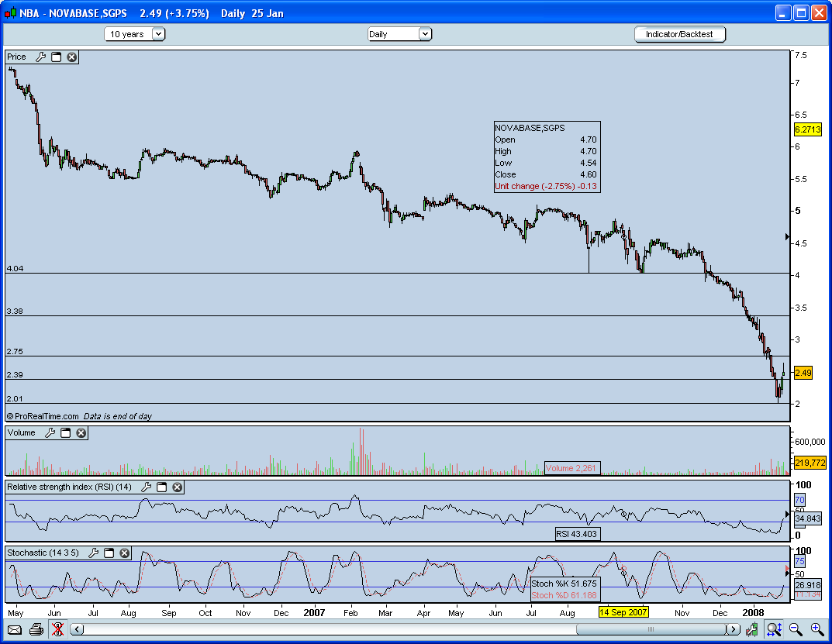832x644 pixels.
Task: Zoom in using the plus magnifier
Action: 818,630
